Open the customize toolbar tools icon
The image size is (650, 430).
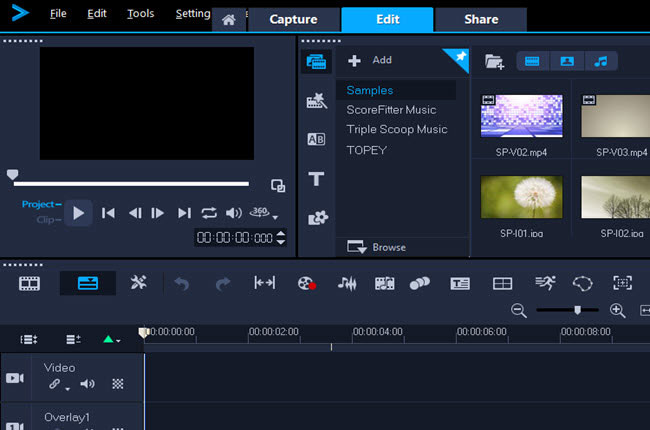coord(138,283)
